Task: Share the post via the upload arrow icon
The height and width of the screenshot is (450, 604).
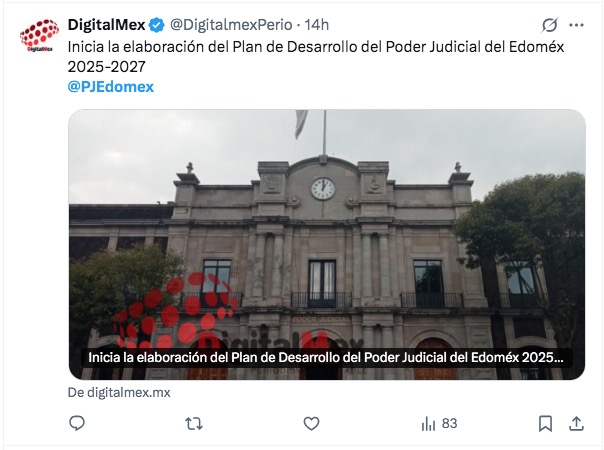Action: 576,423
